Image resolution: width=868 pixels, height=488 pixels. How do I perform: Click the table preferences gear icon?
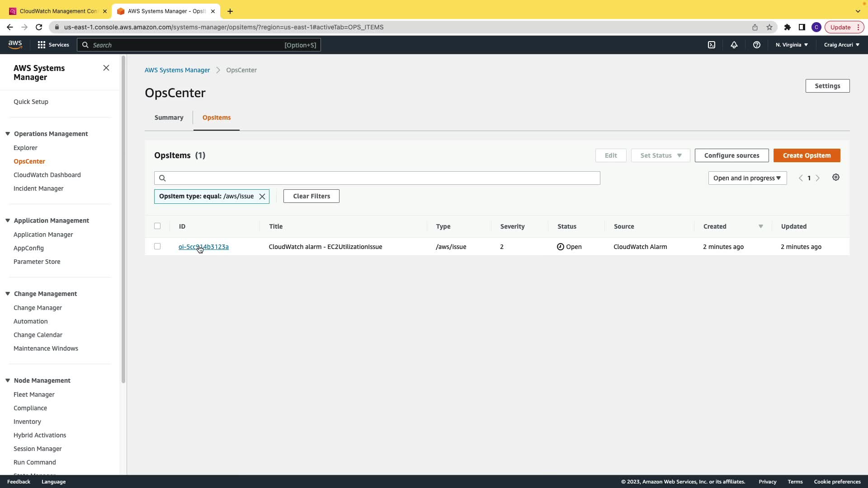(x=836, y=178)
